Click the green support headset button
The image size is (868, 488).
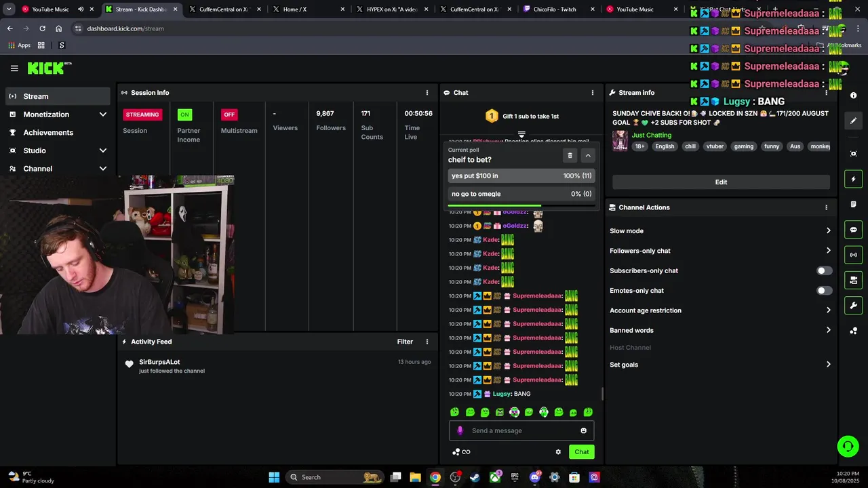[x=848, y=446]
